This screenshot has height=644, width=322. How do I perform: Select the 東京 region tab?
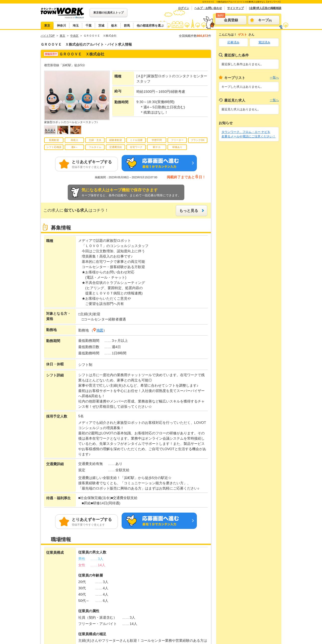47,26
